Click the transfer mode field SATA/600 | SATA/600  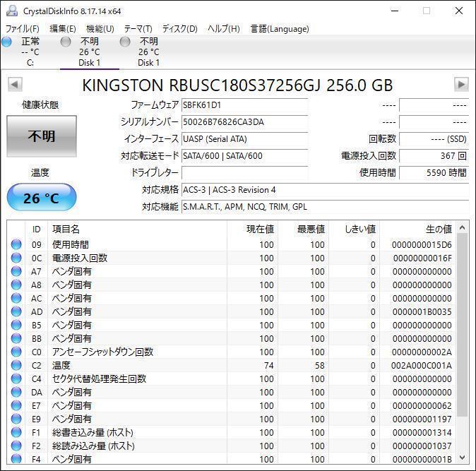tap(244, 156)
